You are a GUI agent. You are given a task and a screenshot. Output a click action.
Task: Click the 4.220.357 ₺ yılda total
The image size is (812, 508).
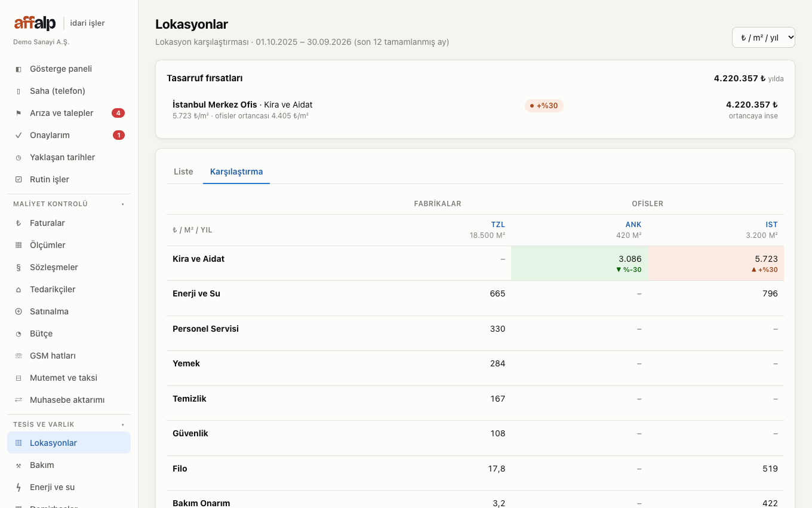pos(749,78)
